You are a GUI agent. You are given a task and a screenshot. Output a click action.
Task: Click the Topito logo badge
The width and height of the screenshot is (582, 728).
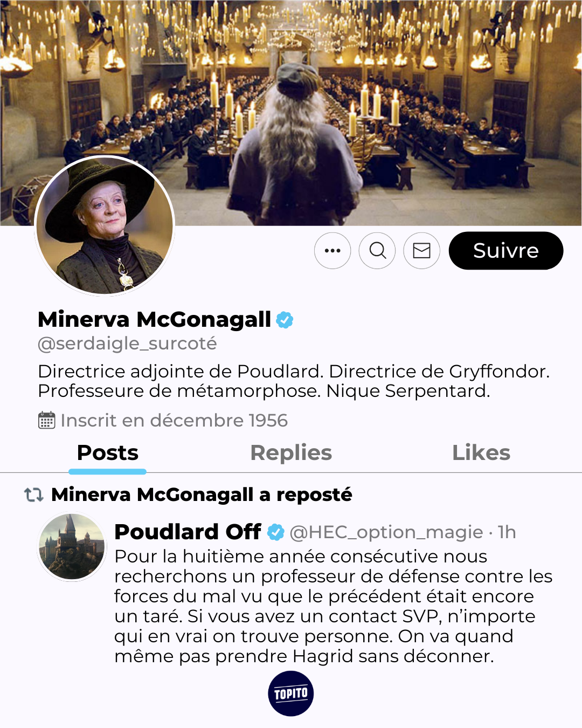pos(291,693)
